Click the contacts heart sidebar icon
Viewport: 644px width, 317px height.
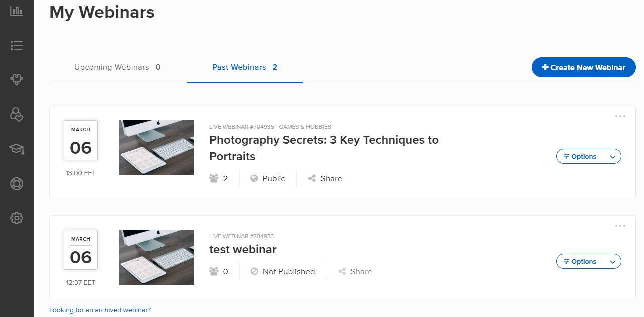coord(17,114)
